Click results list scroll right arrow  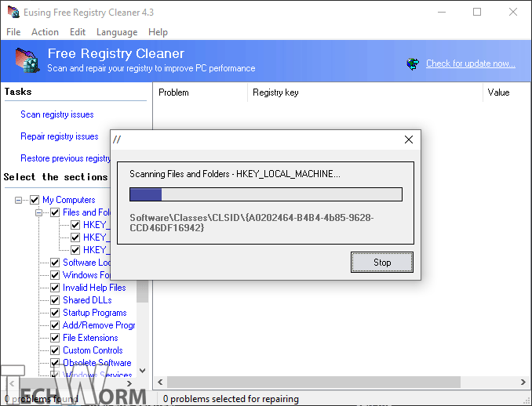coord(523,382)
